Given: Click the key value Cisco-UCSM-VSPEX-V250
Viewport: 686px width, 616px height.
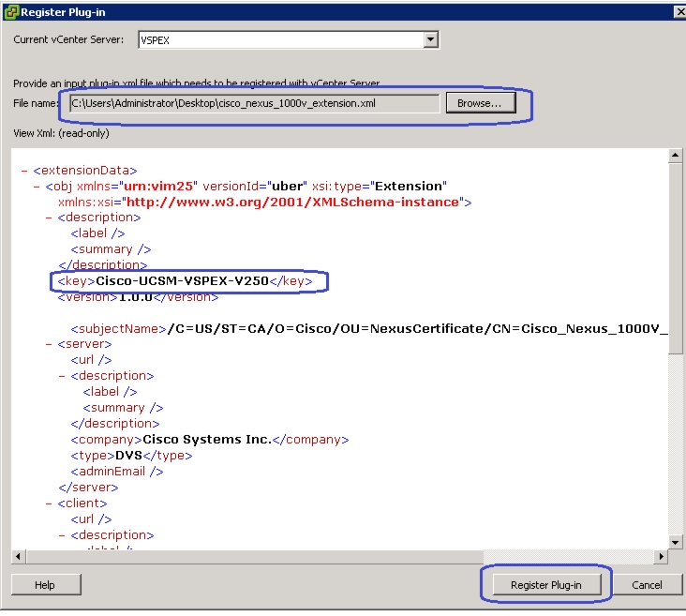Looking at the screenshot, I should [182, 281].
